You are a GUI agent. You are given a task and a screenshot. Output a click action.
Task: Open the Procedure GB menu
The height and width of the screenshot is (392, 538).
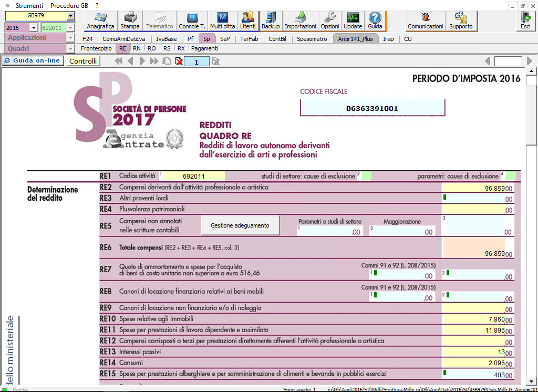[69, 5]
